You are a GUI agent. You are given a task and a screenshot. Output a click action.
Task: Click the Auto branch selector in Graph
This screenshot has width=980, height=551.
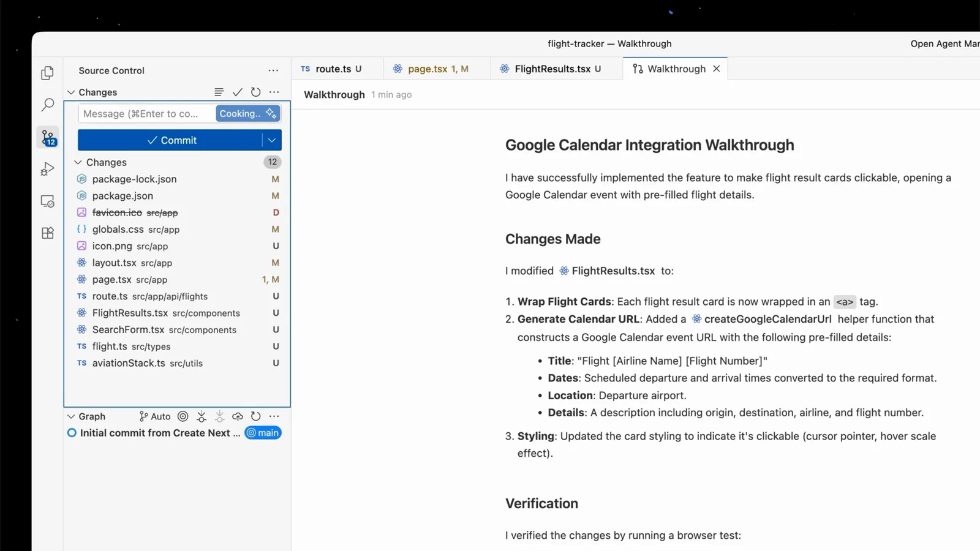pos(155,416)
